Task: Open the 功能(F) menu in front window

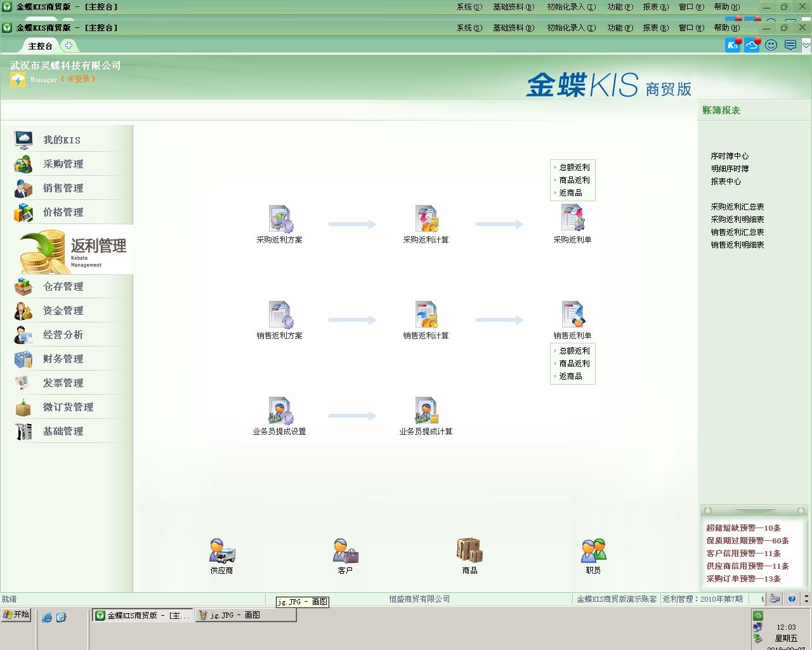Action: (620, 28)
